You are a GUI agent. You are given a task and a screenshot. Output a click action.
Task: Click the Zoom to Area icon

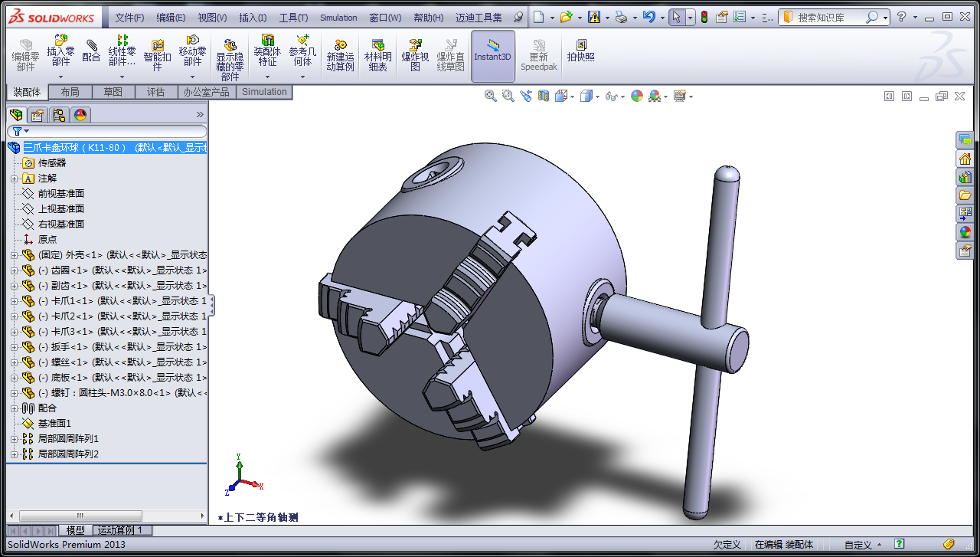coord(508,96)
